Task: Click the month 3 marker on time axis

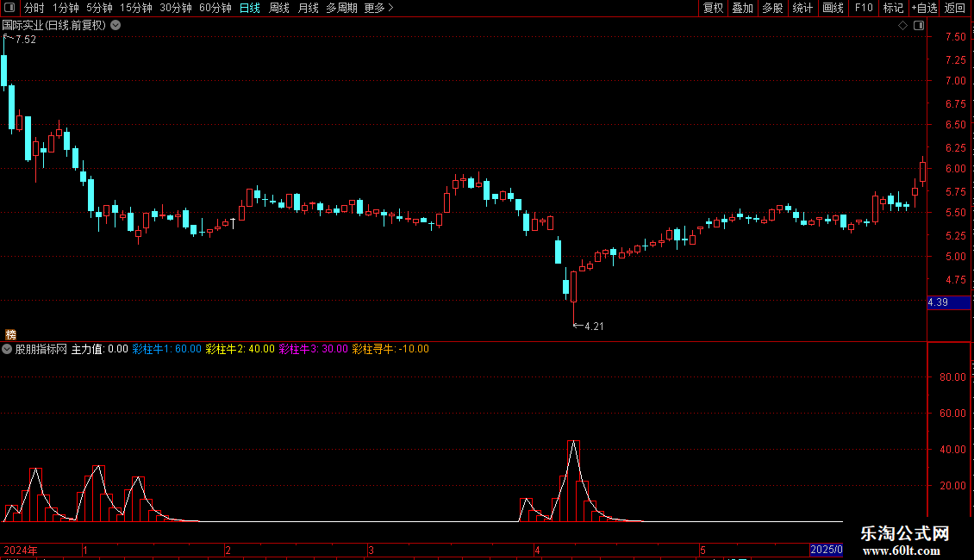Action: click(371, 550)
